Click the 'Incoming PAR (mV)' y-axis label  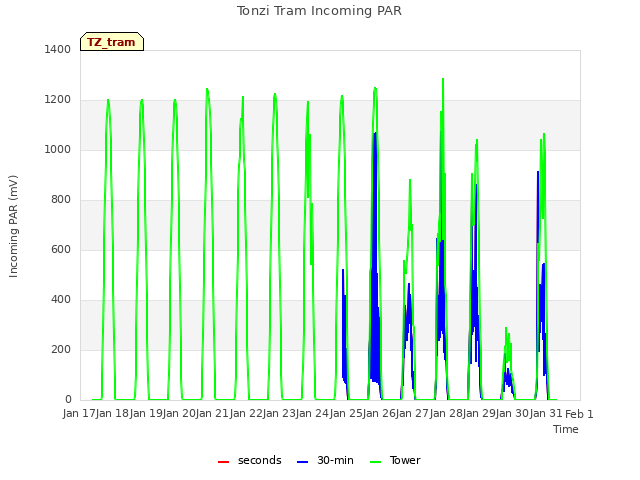pos(13,227)
